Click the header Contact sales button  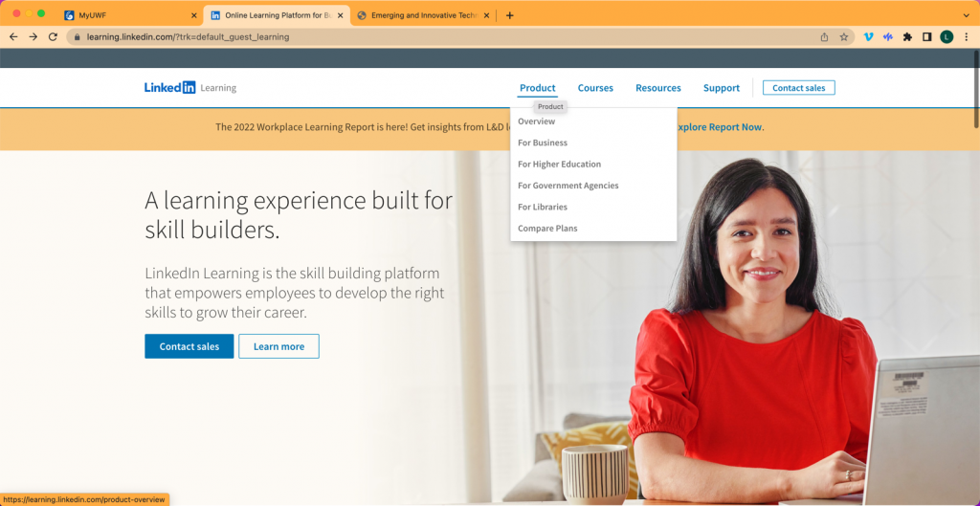pos(799,88)
